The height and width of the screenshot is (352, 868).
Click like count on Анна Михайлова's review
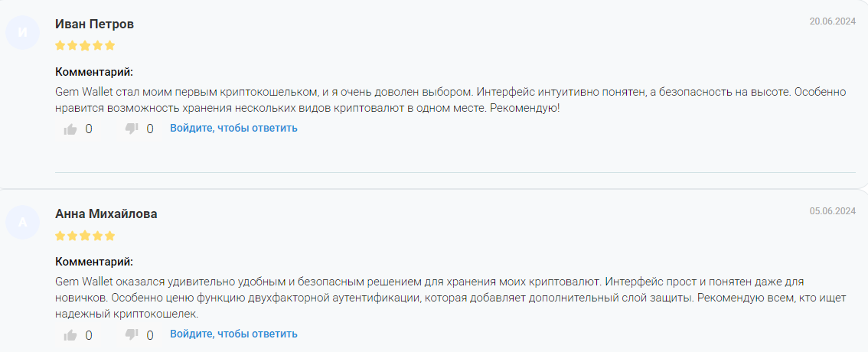point(89,335)
